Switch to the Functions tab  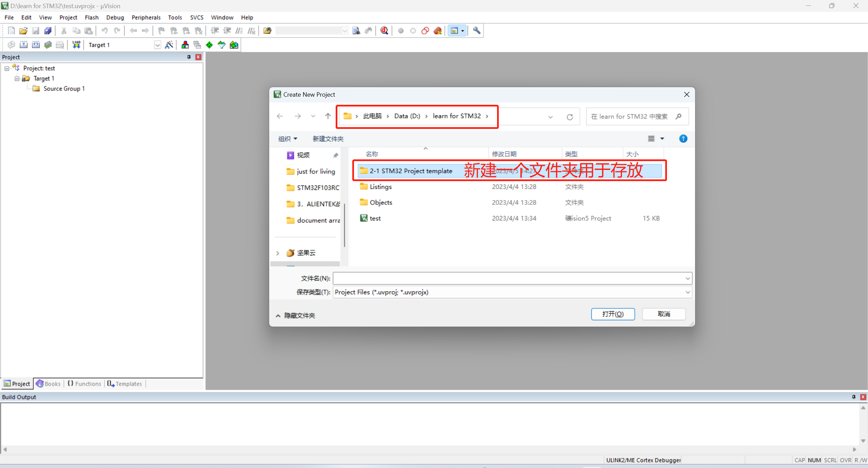[x=84, y=384]
